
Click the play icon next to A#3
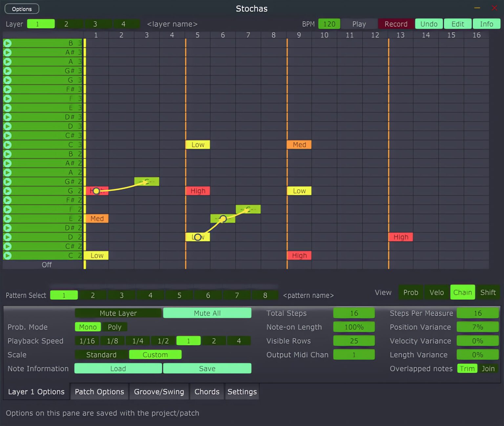pos(7,52)
